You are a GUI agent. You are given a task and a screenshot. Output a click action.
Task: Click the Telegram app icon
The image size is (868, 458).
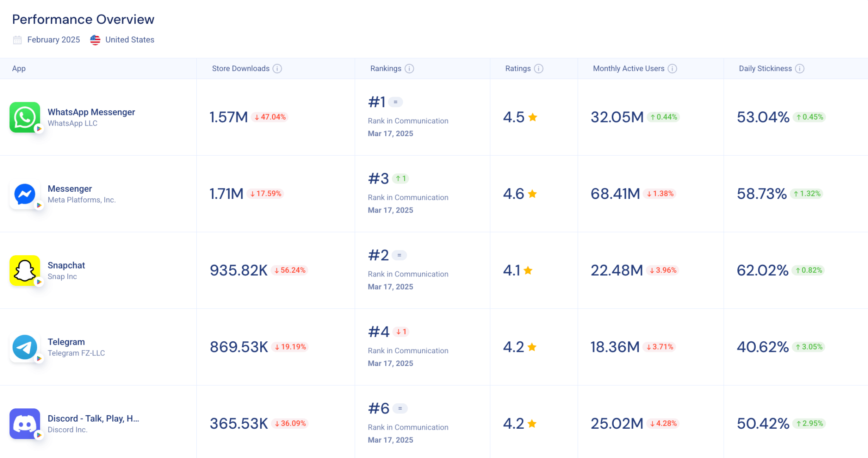(x=25, y=347)
